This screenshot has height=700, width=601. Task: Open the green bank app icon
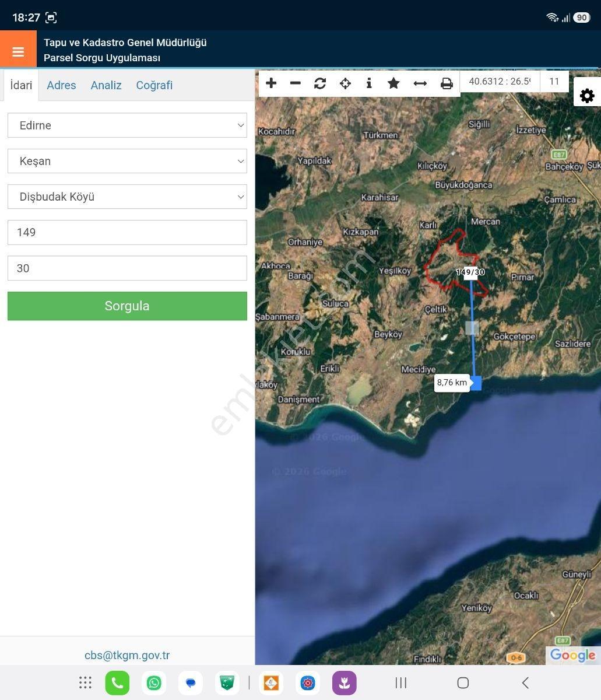pyautogui.click(x=227, y=682)
